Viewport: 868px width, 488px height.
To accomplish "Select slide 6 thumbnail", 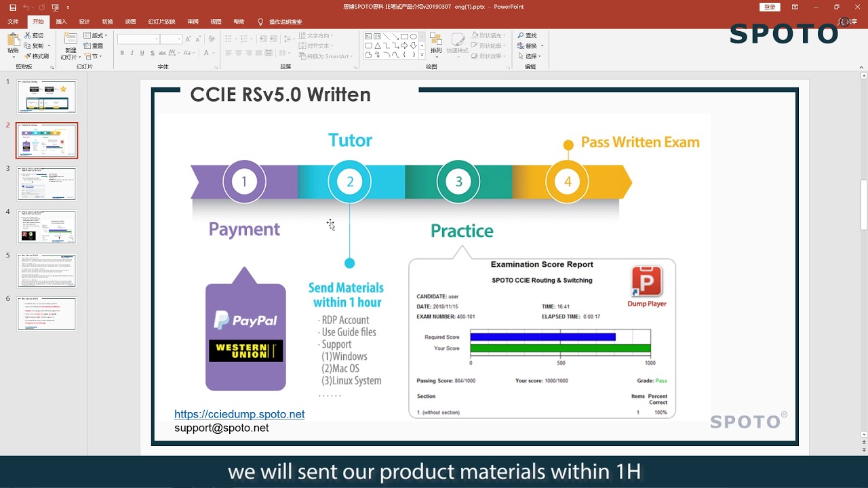I will (x=47, y=314).
